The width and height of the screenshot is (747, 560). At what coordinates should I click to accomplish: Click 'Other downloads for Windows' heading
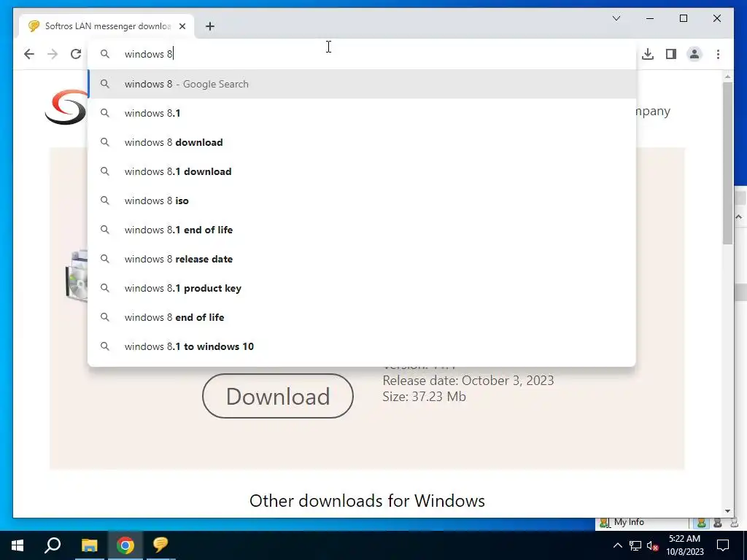click(x=368, y=501)
